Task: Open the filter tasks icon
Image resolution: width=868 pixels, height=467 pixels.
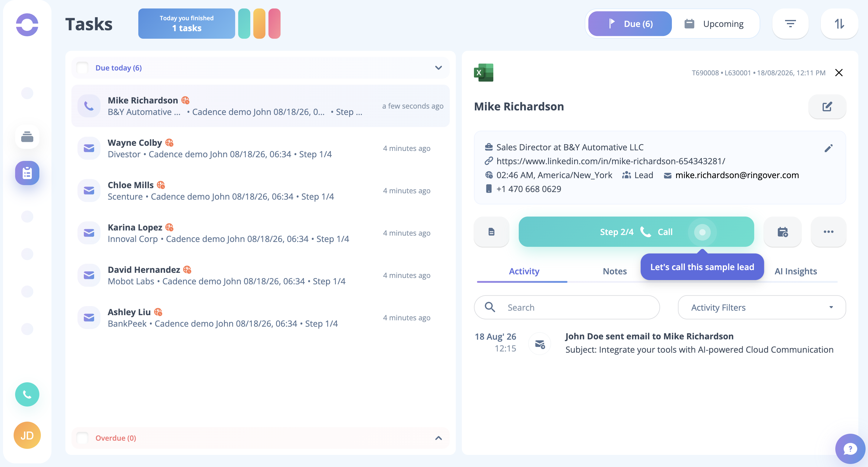Action: pos(790,24)
